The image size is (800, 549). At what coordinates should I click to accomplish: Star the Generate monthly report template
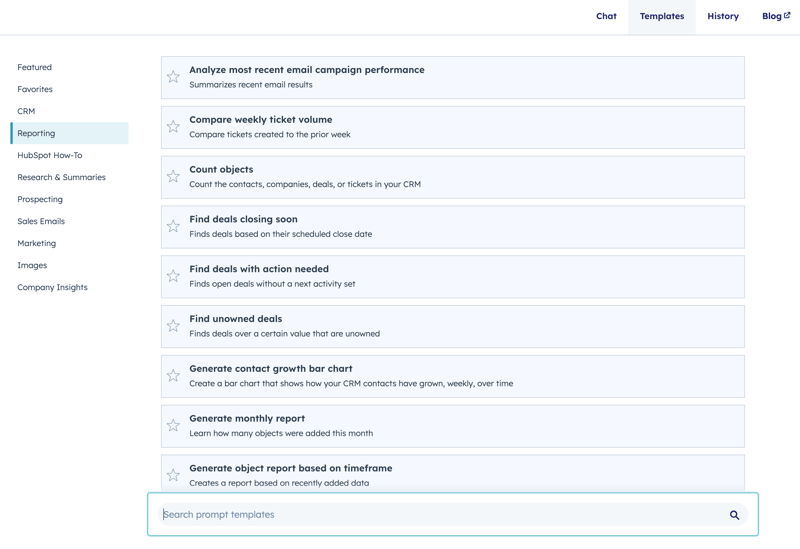(173, 425)
